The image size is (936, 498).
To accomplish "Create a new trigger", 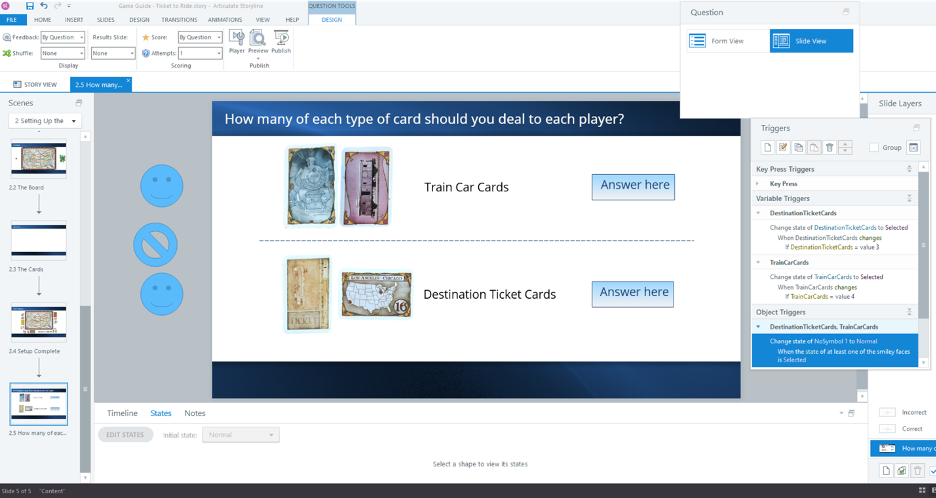I will click(768, 147).
